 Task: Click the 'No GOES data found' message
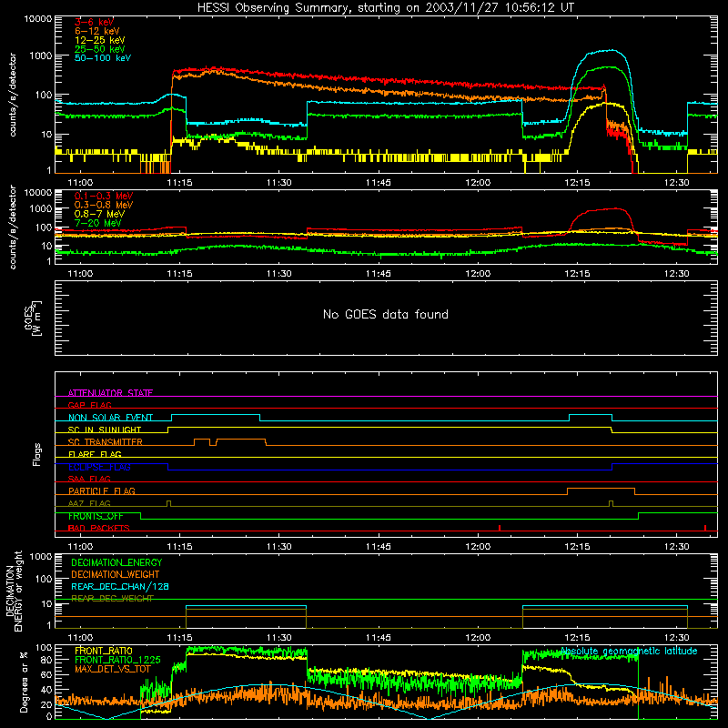coord(385,314)
